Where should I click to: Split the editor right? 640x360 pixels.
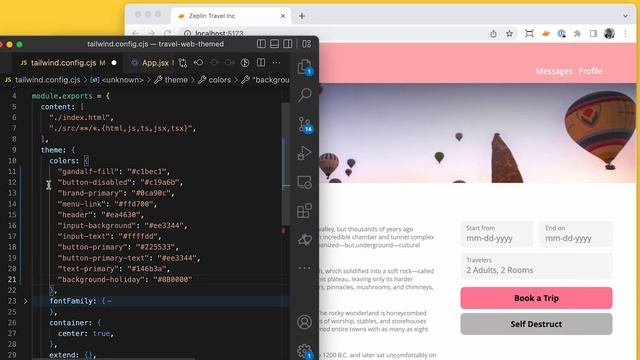(261, 62)
